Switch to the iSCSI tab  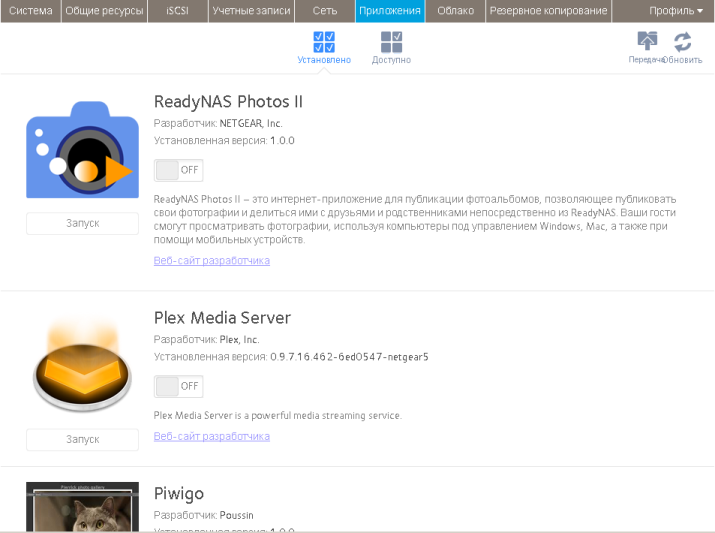point(177,11)
